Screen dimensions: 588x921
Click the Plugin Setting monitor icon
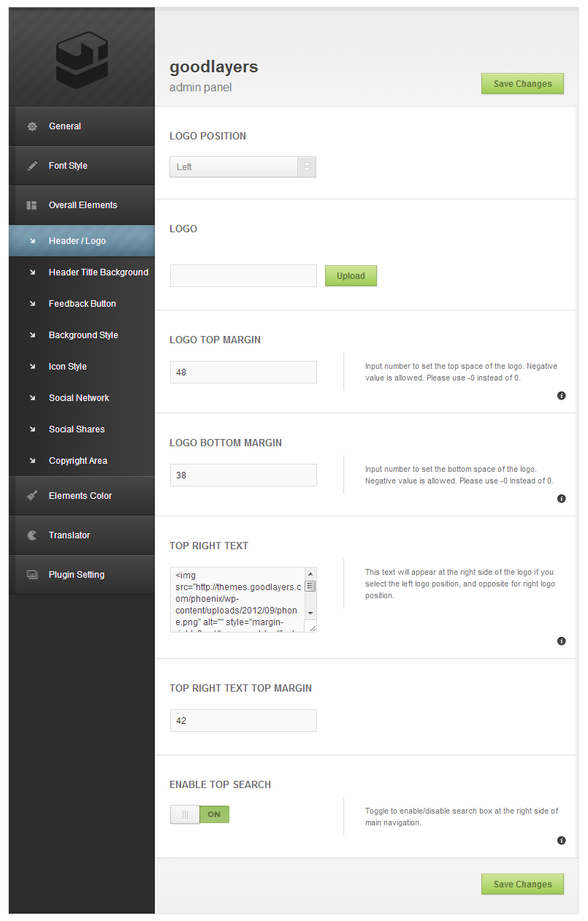coord(32,575)
